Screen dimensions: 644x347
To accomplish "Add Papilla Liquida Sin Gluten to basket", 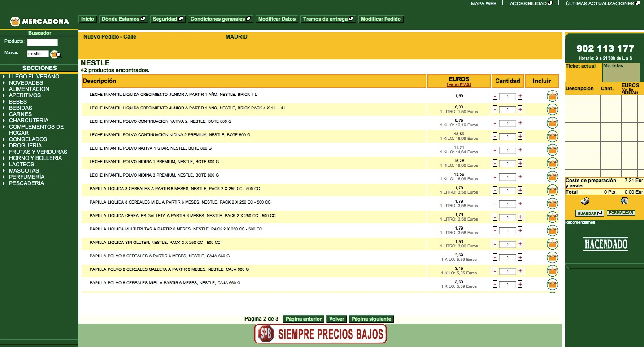I will pos(553,244).
